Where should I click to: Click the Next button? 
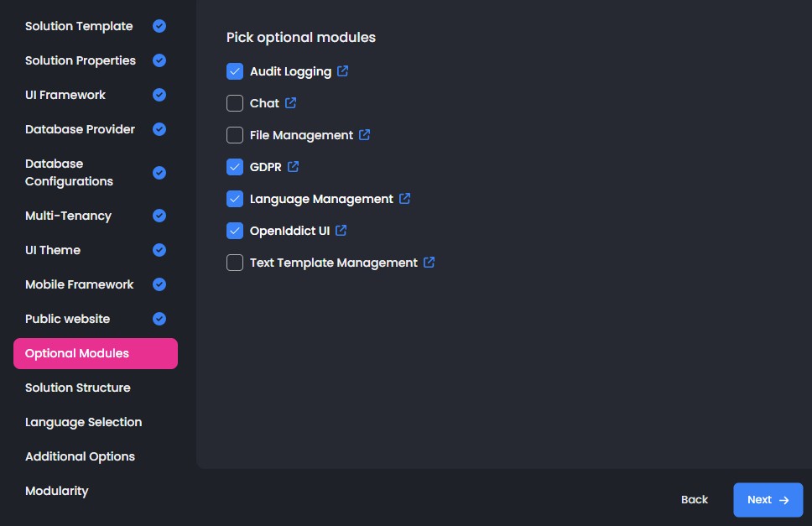[768, 500]
